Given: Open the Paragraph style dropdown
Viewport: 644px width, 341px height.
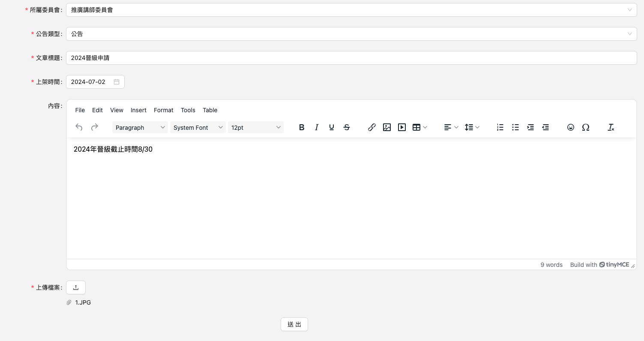Looking at the screenshot, I should (140, 128).
